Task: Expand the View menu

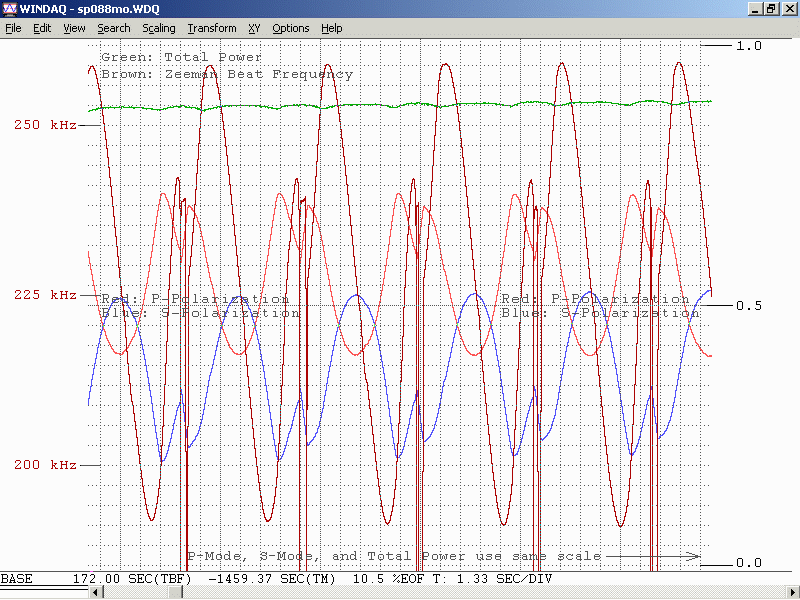Action: click(x=74, y=28)
